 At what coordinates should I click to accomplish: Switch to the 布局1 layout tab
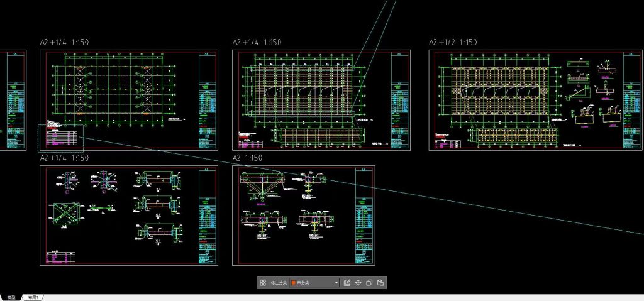tap(33, 297)
